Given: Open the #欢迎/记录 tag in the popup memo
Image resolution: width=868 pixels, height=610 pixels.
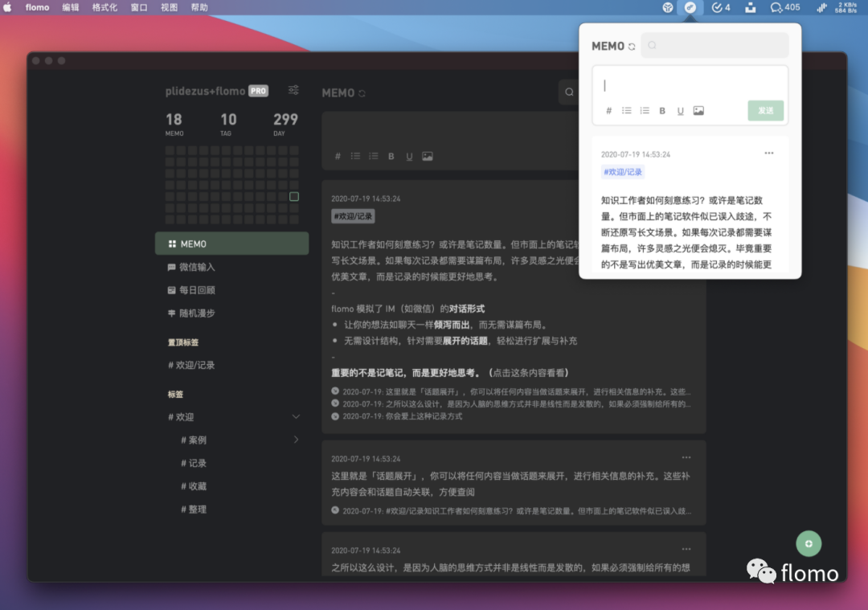Looking at the screenshot, I should point(623,172).
